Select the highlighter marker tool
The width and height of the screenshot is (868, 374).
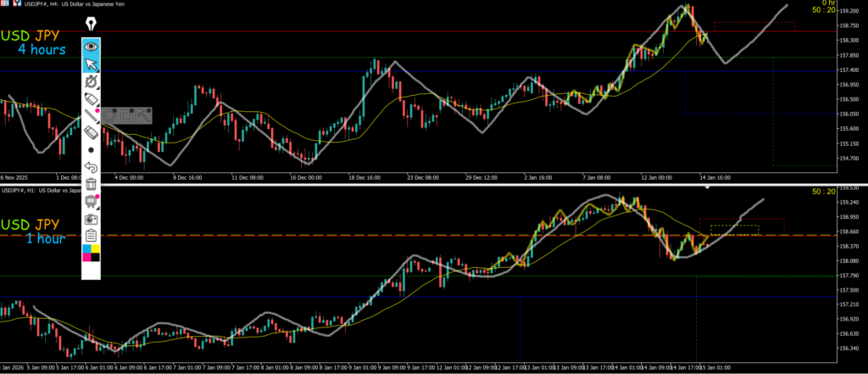tap(92, 99)
